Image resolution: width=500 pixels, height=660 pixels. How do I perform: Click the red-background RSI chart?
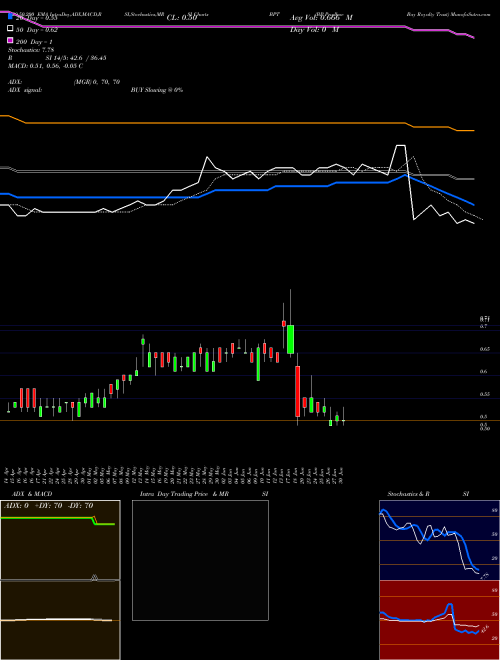[439, 620]
